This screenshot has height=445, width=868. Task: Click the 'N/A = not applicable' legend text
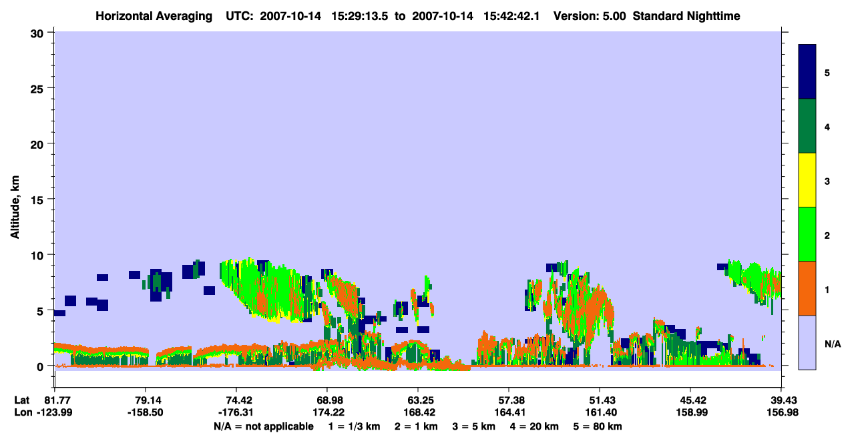[x=264, y=426]
